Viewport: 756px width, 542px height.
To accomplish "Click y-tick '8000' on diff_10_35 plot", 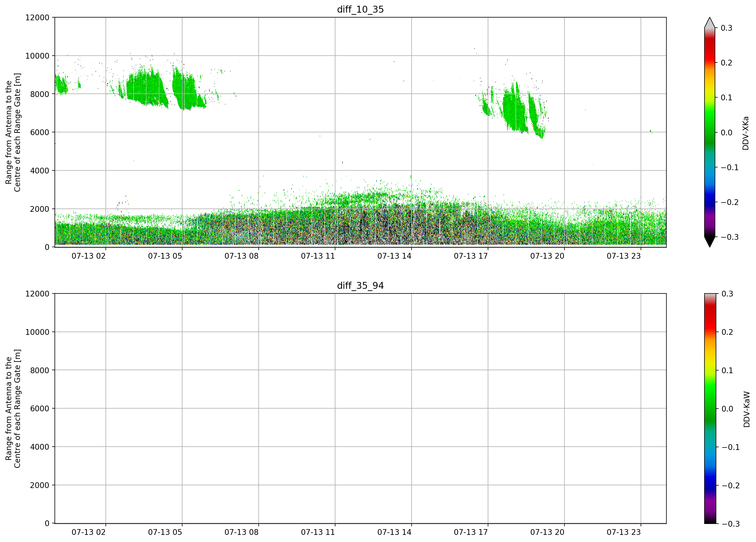I will (40, 94).
